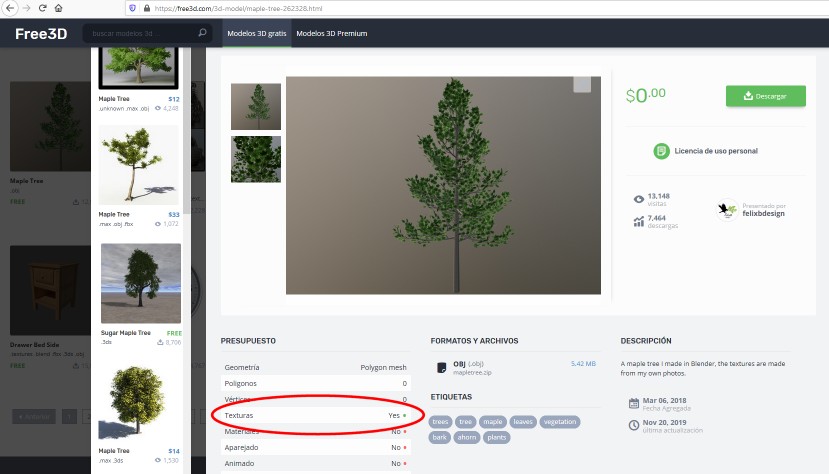This screenshot has height=474, width=829.
Task: Open the Modelos 3D gratis tab
Action: (x=255, y=34)
